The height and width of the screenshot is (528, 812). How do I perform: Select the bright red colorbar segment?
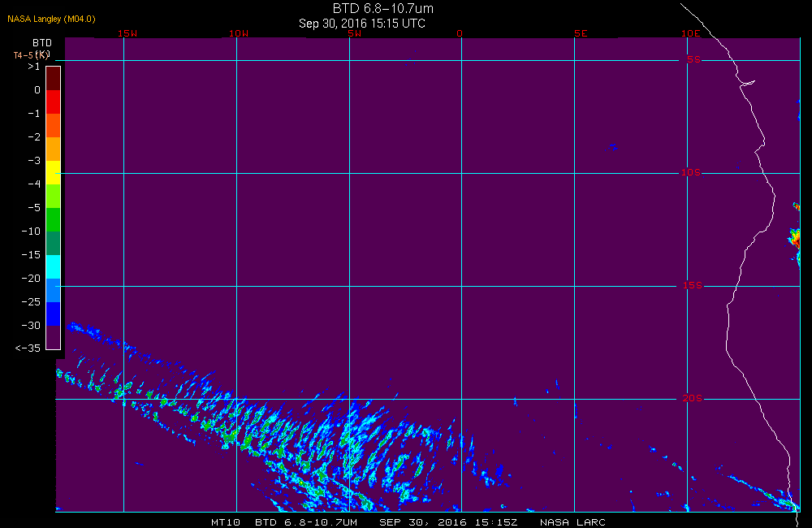point(53,102)
